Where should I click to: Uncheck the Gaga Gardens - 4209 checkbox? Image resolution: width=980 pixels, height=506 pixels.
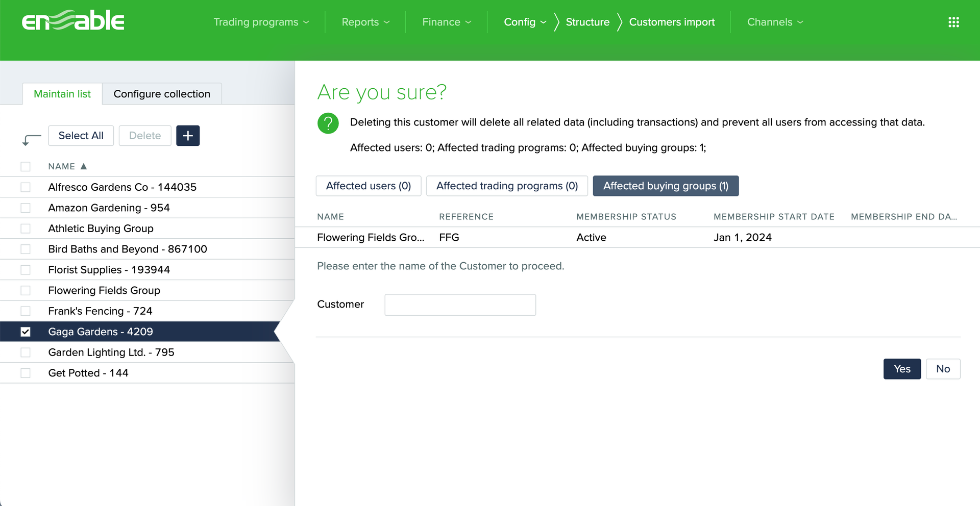26,332
